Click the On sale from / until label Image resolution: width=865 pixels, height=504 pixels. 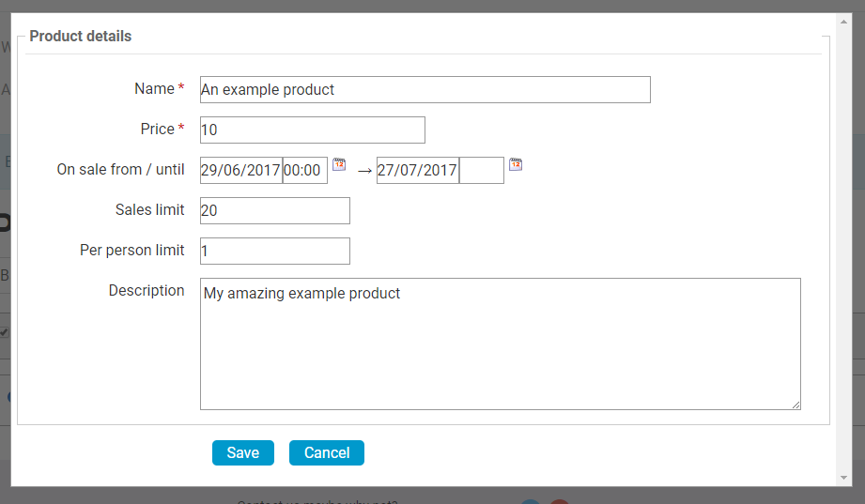coord(120,169)
